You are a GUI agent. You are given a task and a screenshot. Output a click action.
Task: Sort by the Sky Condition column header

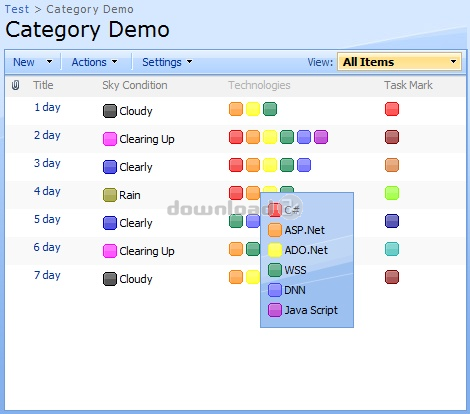(x=135, y=85)
